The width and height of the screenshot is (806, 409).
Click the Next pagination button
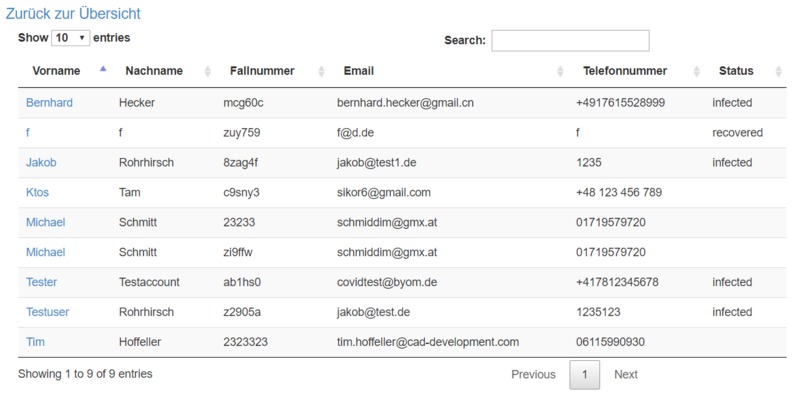point(626,375)
